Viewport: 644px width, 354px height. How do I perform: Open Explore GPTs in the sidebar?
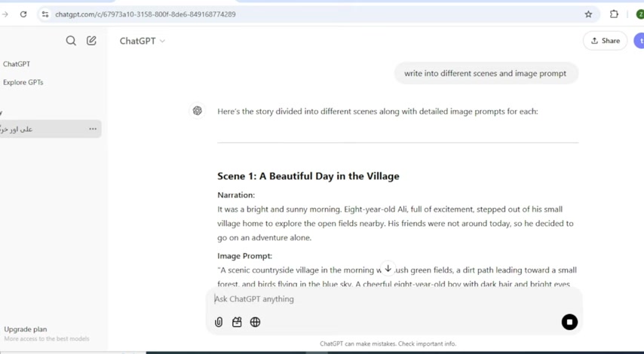pos(23,82)
